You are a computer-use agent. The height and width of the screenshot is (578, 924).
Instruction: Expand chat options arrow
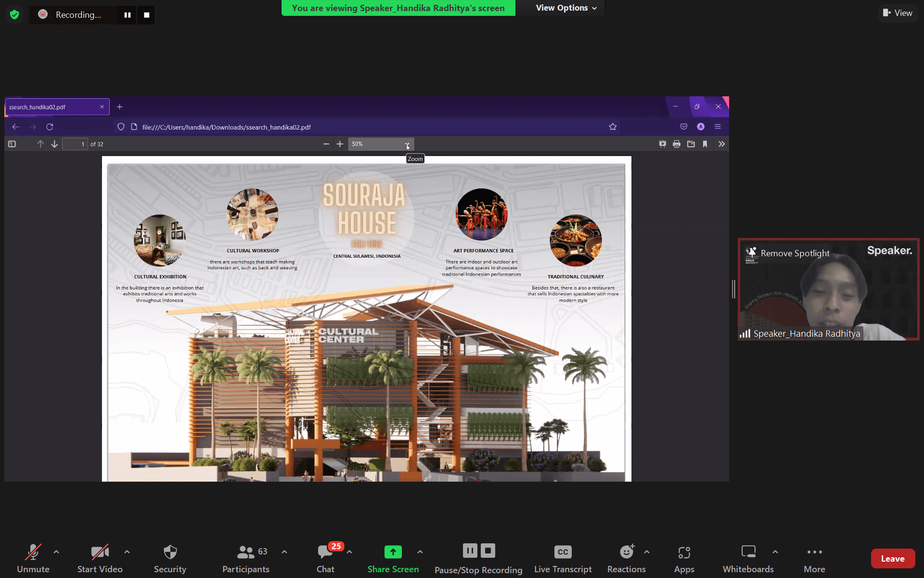click(349, 552)
